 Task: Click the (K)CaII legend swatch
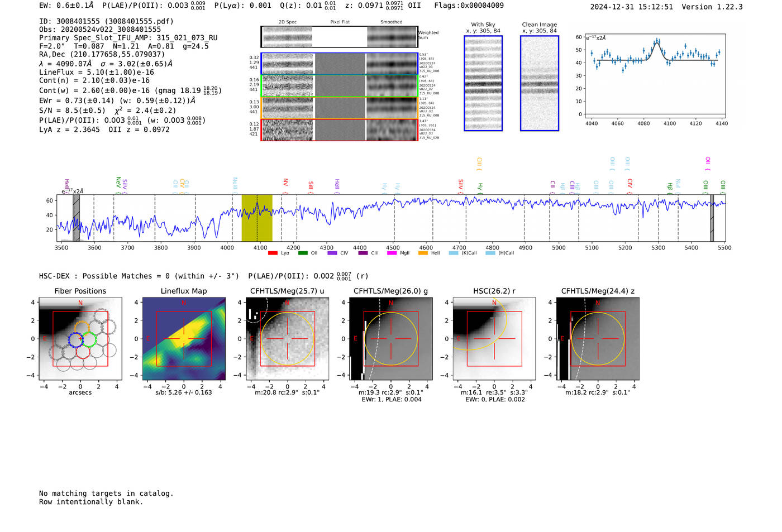coord(454,253)
